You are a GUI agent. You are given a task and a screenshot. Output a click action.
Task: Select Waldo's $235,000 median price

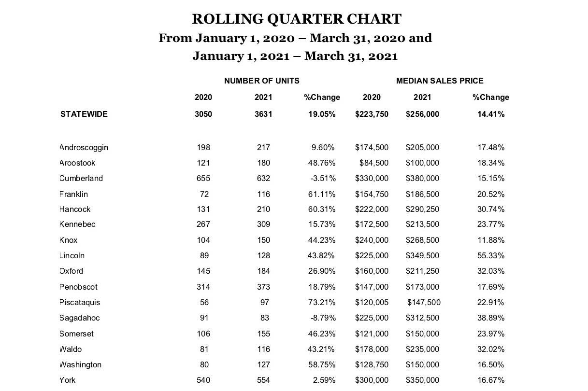click(x=422, y=349)
